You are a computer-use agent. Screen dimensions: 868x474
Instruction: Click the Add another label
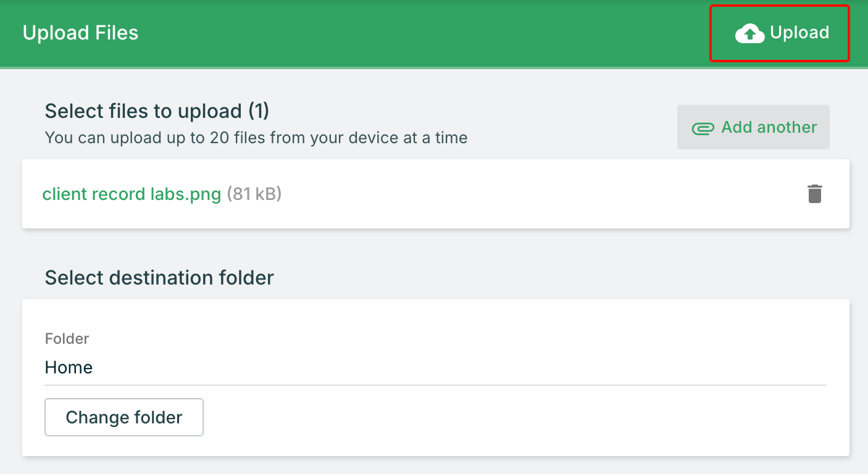[x=769, y=127]
